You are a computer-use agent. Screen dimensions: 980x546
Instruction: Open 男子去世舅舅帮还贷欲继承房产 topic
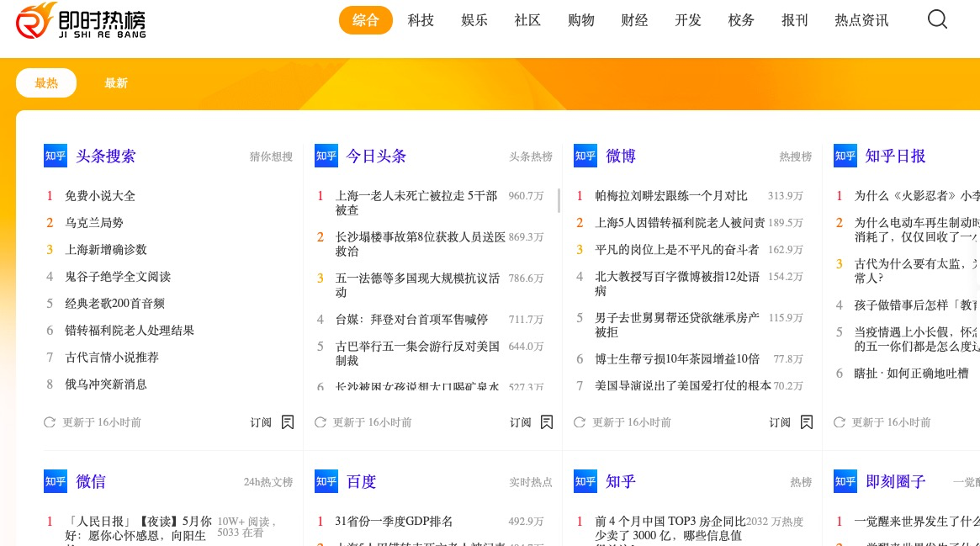[x=677, y=324]
